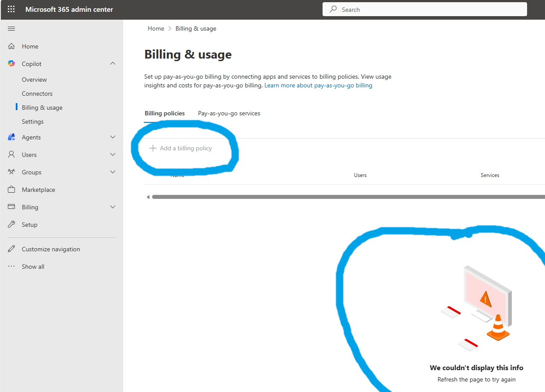Open Marketplace using its bag icon

(x=11, y=189)
